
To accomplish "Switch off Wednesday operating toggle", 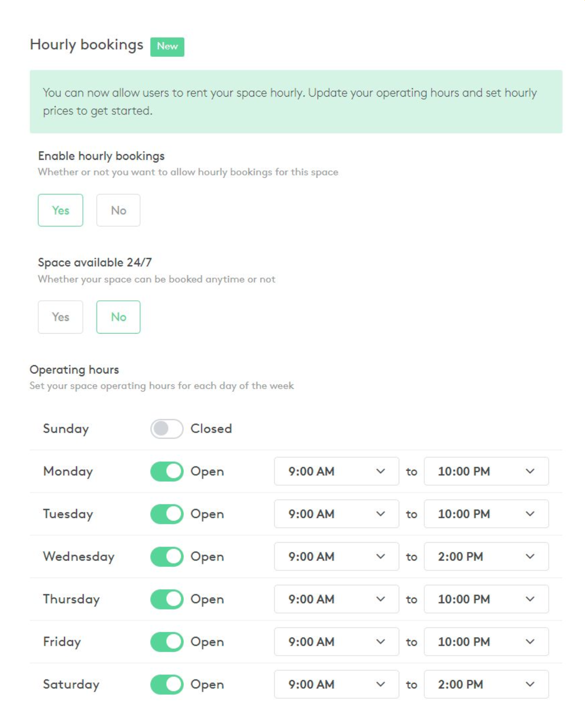I will (167, 556).
